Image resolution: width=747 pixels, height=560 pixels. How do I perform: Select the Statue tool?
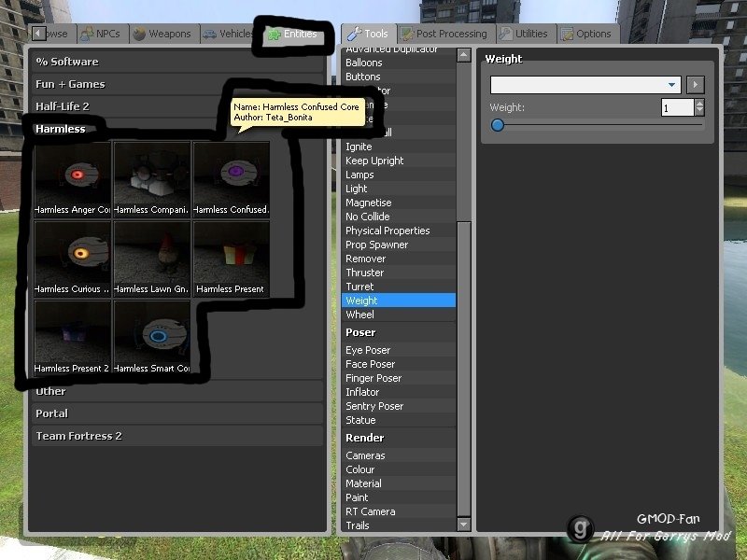point(399,420)
